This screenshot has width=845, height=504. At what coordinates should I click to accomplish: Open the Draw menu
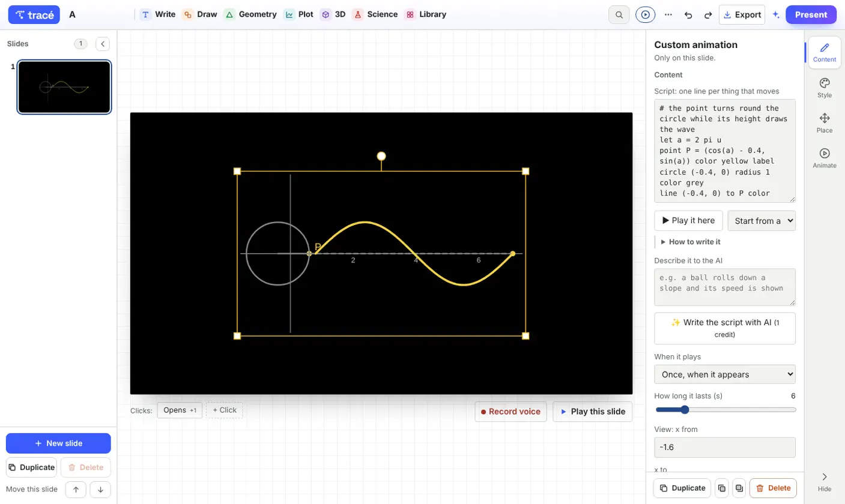pyautogui.click(x=200, y=14)
